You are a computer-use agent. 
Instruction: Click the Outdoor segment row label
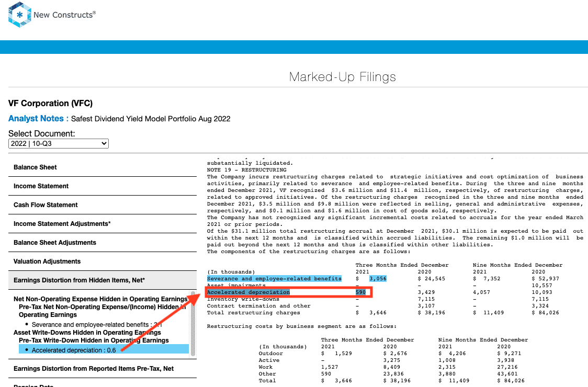tap(271, 354)
